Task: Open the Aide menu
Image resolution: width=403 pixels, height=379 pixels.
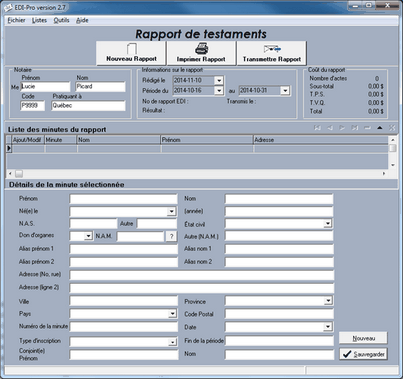Action: [x=82, y=20]
